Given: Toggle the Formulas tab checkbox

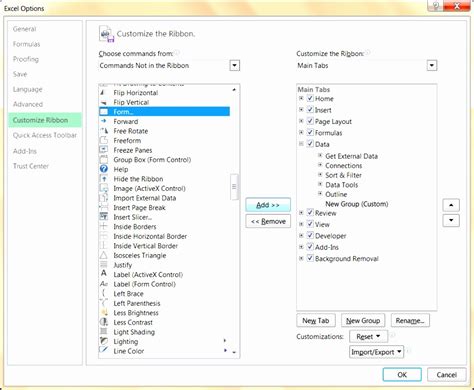Looking at the screenshot, I should point(310,132).
